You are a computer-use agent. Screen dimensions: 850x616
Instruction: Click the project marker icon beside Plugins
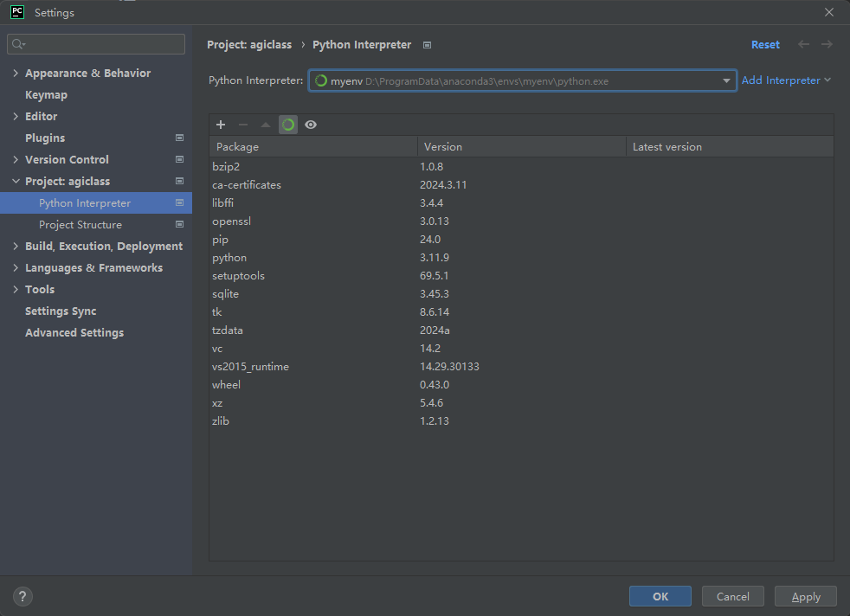click(x=179, y=138)
